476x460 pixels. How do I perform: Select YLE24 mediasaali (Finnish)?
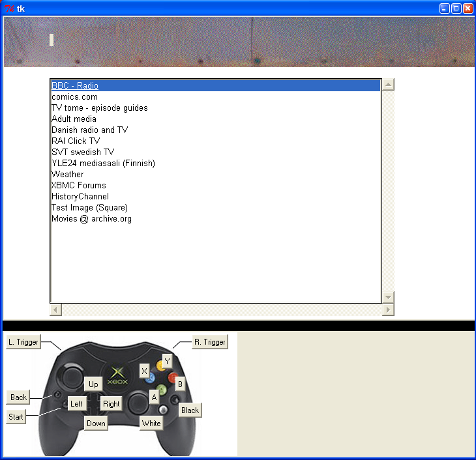click(216, 164)
